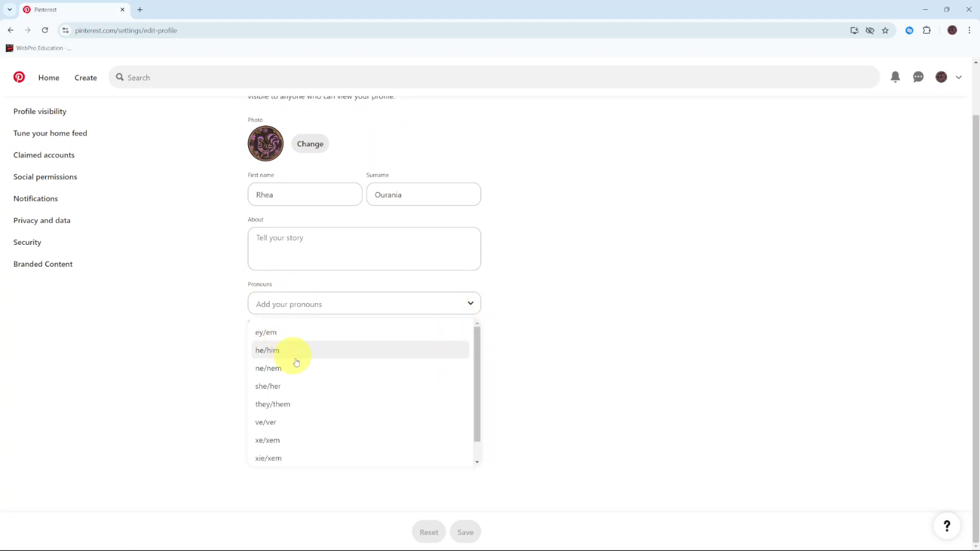The image size is (980, 551).
Task: Bookmark this page with star icon
Action: 885,30
